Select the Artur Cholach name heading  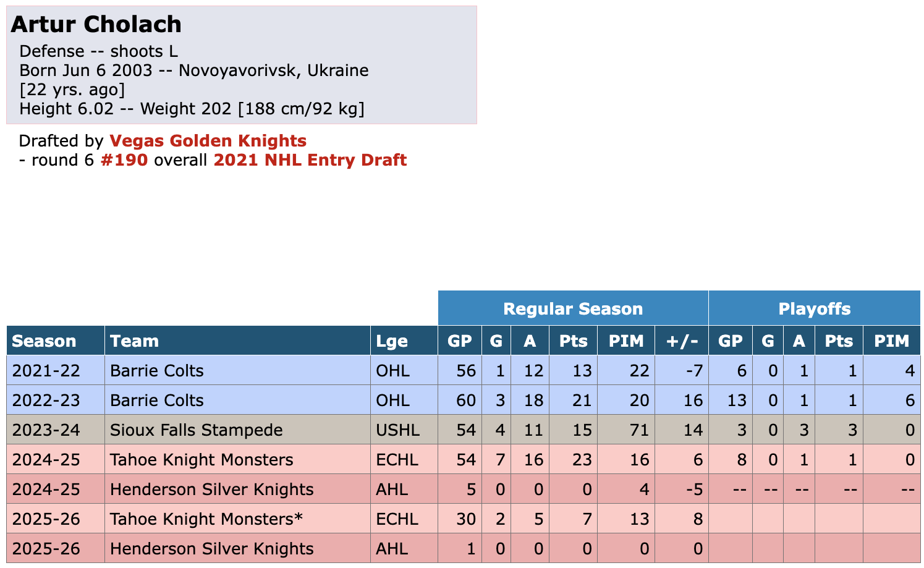pyautogui.click(x=96, y=25)
